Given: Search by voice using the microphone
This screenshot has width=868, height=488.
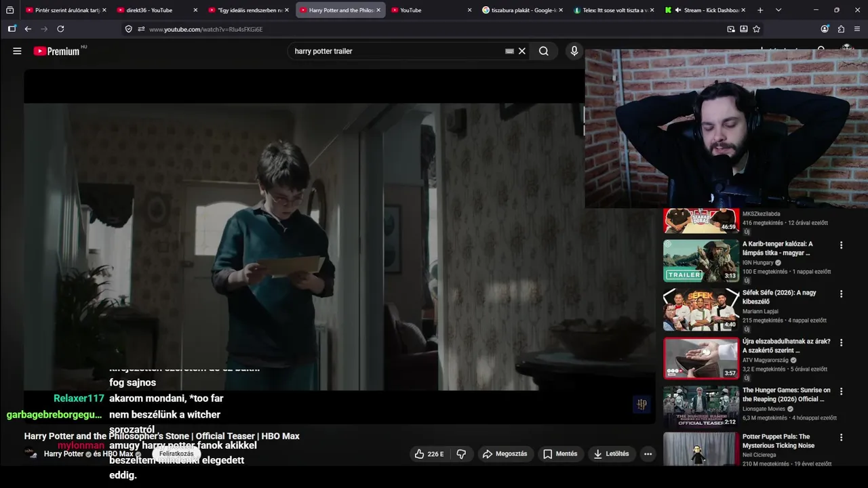Looking at the screenshot, I should pos(574,51).
